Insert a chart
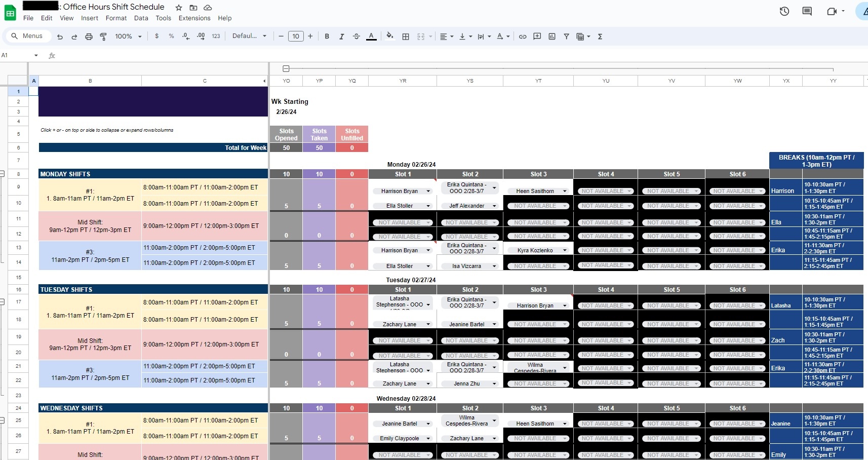This screenshot has height=460, width=868. point(552,36)
